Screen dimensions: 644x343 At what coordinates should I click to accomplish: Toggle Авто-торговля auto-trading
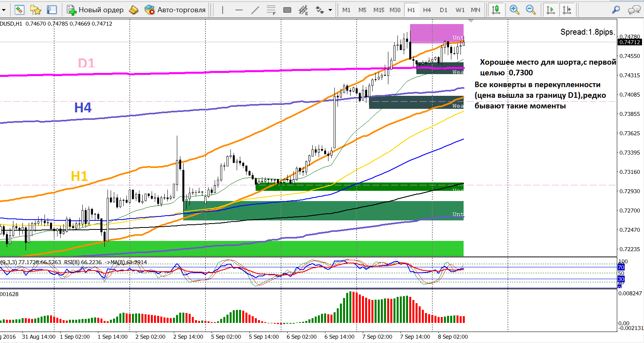point(175,10)
